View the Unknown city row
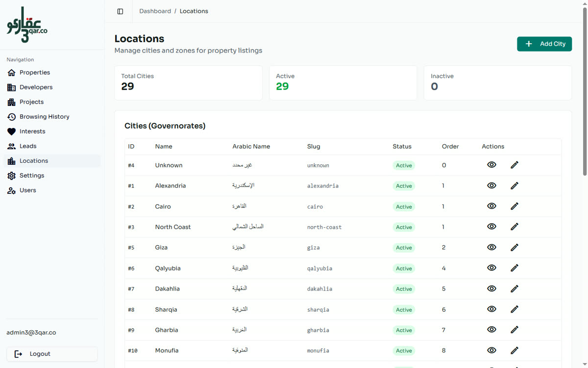 491,165
